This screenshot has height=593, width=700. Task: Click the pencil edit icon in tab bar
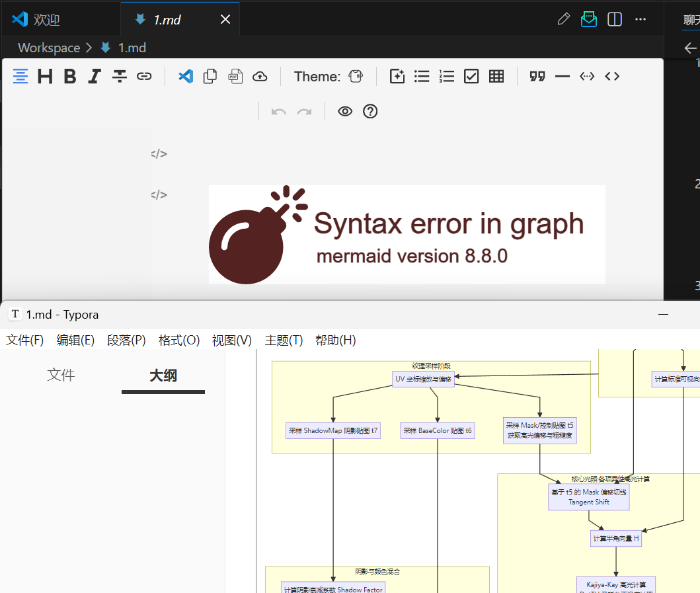(563, 19)
